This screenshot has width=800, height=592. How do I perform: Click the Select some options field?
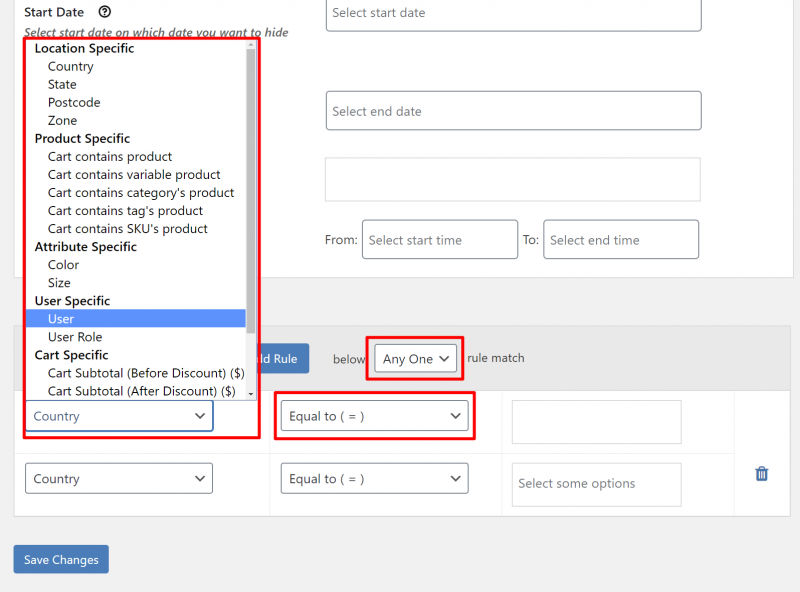596,484
